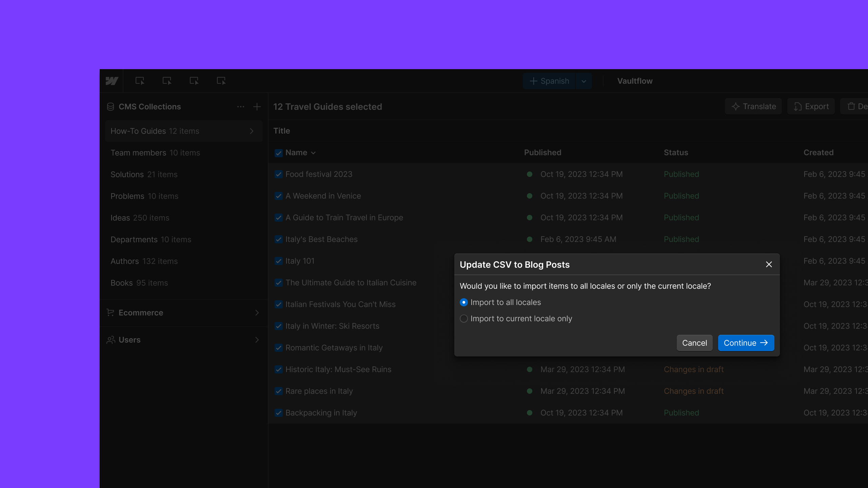Click the Webflow logo icon
This screenshot has width=868, height=488.
click(112, 81)
